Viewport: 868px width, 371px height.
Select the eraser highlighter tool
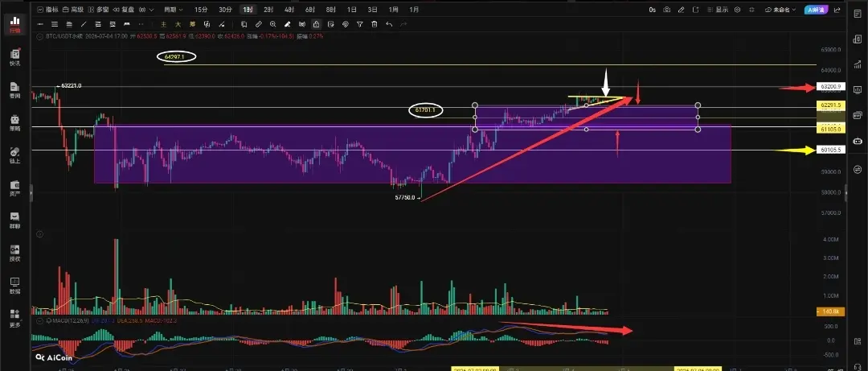tap(287, 24)
